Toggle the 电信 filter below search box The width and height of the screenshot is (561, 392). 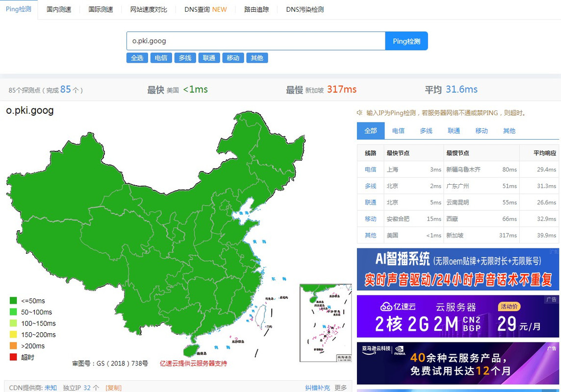(x=161, y=58)
